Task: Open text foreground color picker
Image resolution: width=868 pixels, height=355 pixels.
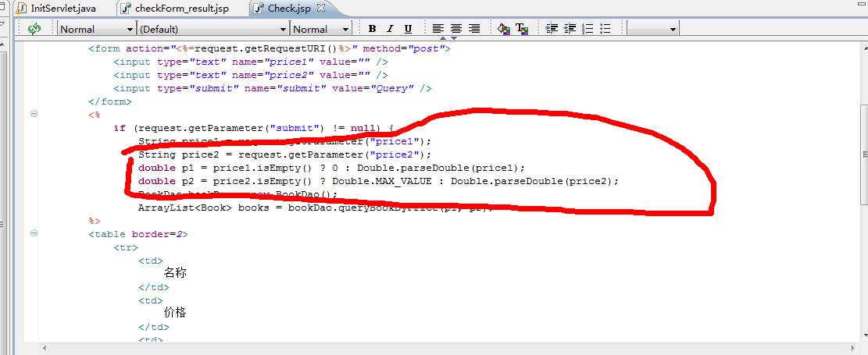Action: (x=522, y=29)
